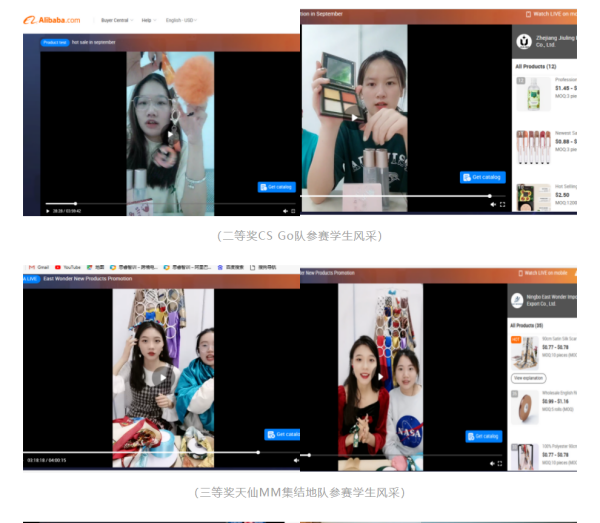Mute the hot sale september video
This screenshot has height=523, width=600.
coord(285,211)
